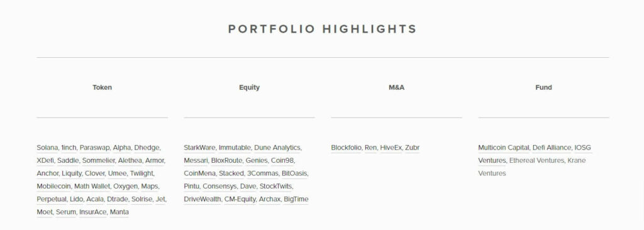Click the DriveWealth link
The width and height of the screenshot is (644, 230).
[x=203, y=199]
